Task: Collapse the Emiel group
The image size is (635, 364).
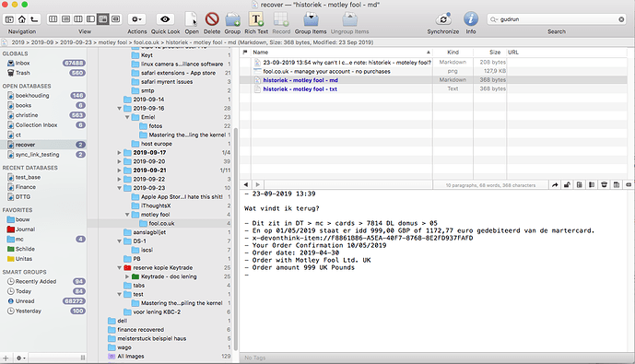Action: [x=127, y=117]
